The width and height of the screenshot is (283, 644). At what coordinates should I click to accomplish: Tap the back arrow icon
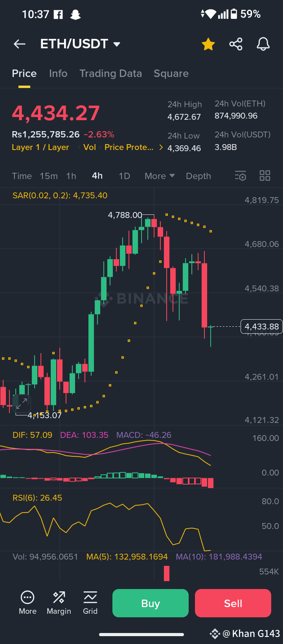[x=19, y=44]
